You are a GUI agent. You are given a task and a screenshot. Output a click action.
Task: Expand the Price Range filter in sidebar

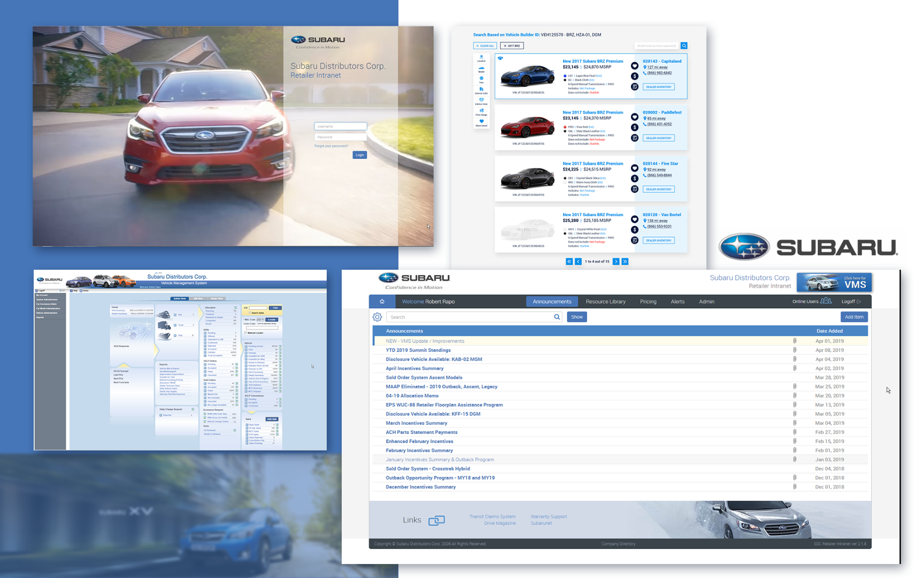pyautogui.click(x=481, y=111)
